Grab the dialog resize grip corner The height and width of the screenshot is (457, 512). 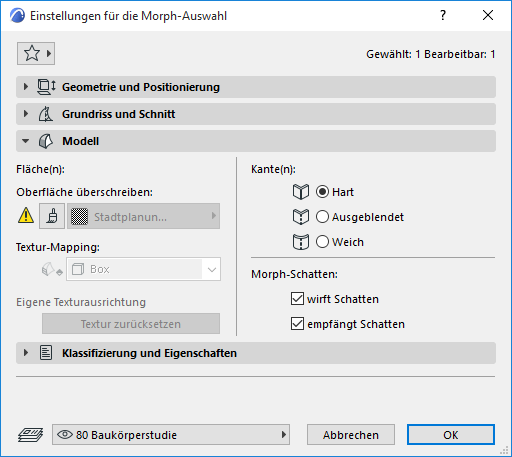click(x=504, y=451)
